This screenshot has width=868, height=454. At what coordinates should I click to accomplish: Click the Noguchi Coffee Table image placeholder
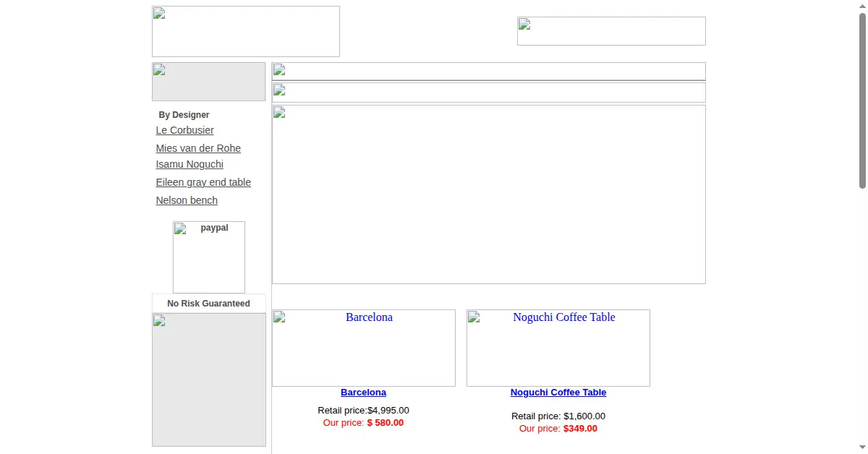point(558,348)
